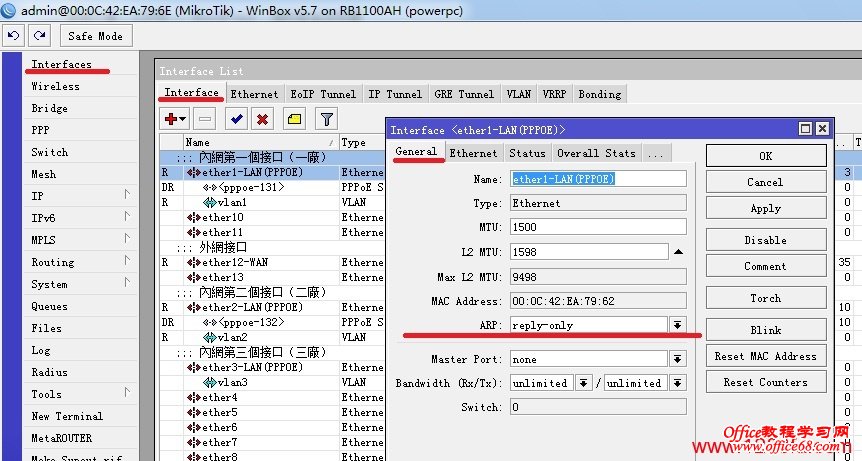Click the Reset Counters button
Image resolution: width=862 pixels, height=461 pixels.
click(x=766, y=382)
